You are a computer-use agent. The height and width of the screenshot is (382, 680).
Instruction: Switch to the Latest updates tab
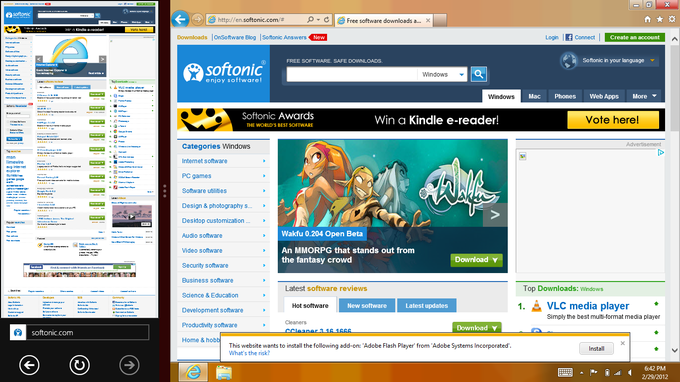[426, 305]
